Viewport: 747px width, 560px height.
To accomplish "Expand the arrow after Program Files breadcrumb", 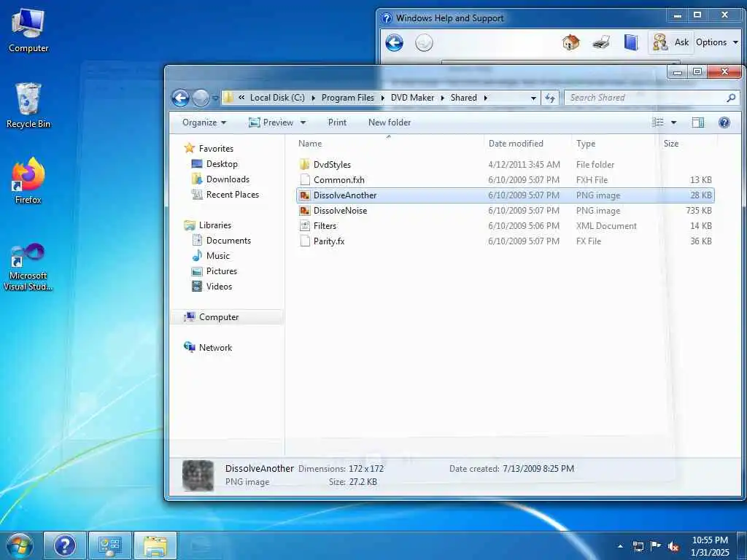I will (382, 98).
